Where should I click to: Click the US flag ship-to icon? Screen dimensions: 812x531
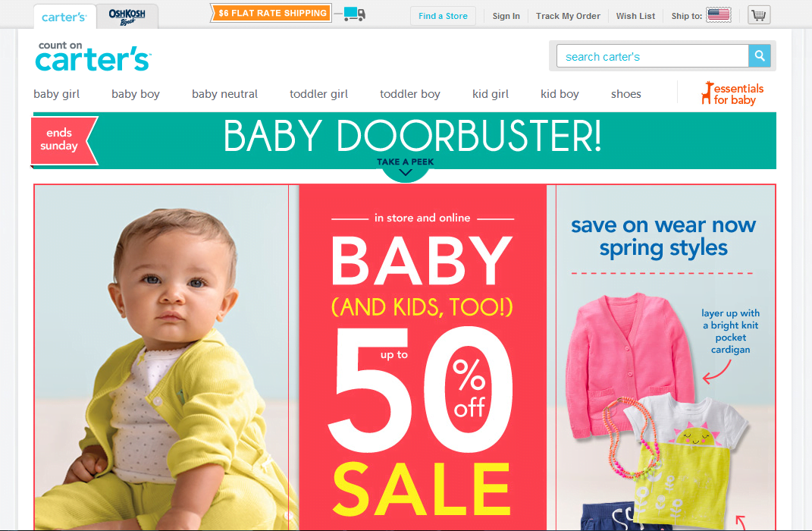click(x=719, y=15)
